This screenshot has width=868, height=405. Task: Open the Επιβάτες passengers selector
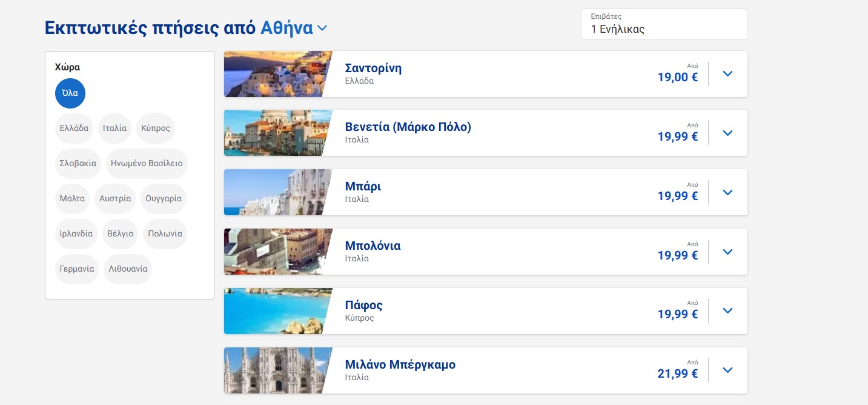pyautogui.click(x=663, y=24)
